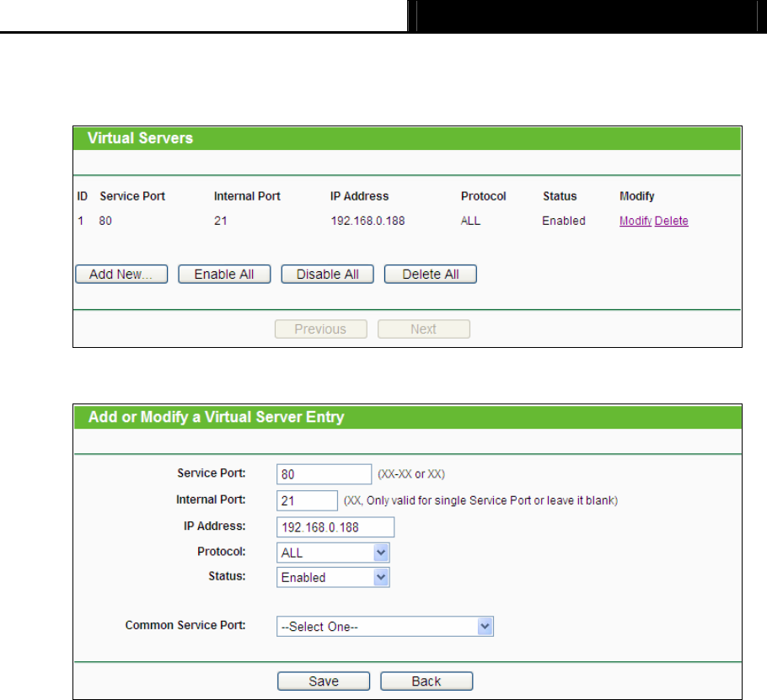Expand the Common Service Port dropdown
The image size is (767, 700).
tap(385, 627)
